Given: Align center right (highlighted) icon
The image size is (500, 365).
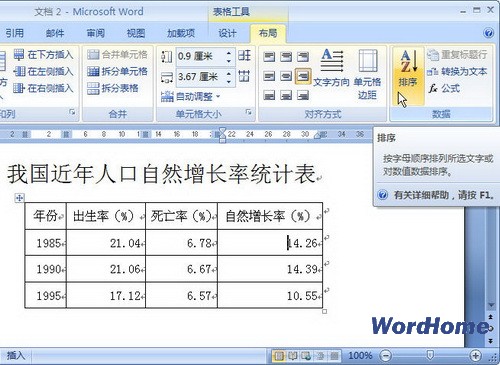Looking at the screenshot, I should 303,76.
